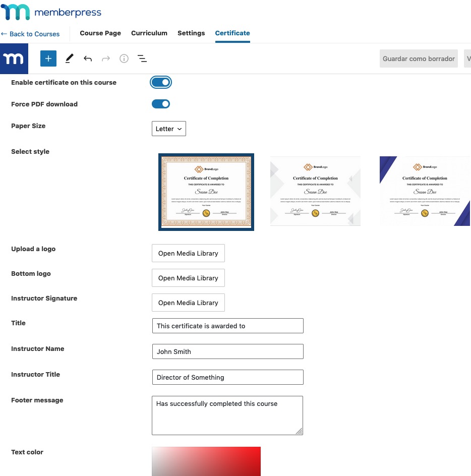
Task: Select the pencil edit tool
Action: (70, 58)
